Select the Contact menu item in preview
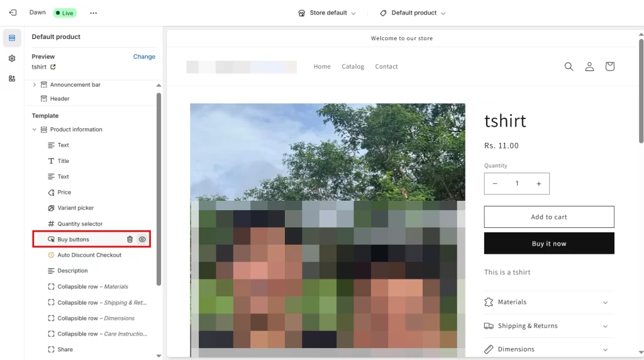 (x=386, y=67)
